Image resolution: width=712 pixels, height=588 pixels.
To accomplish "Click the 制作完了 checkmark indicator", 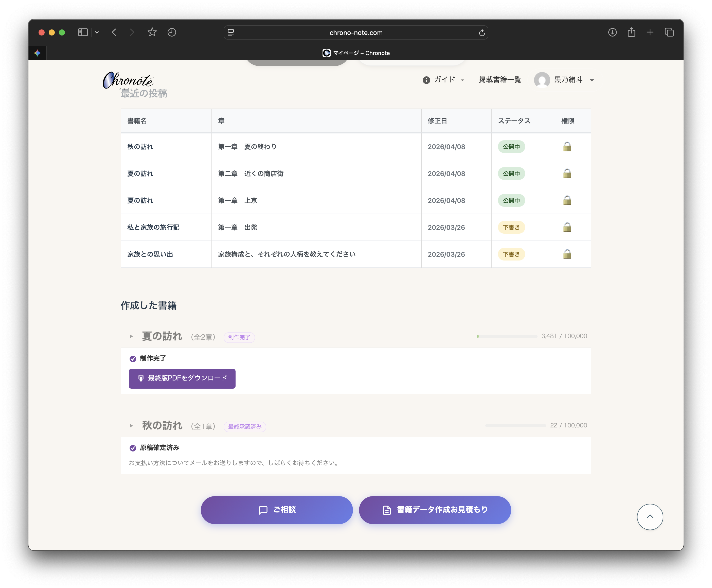I will [132, 359].
